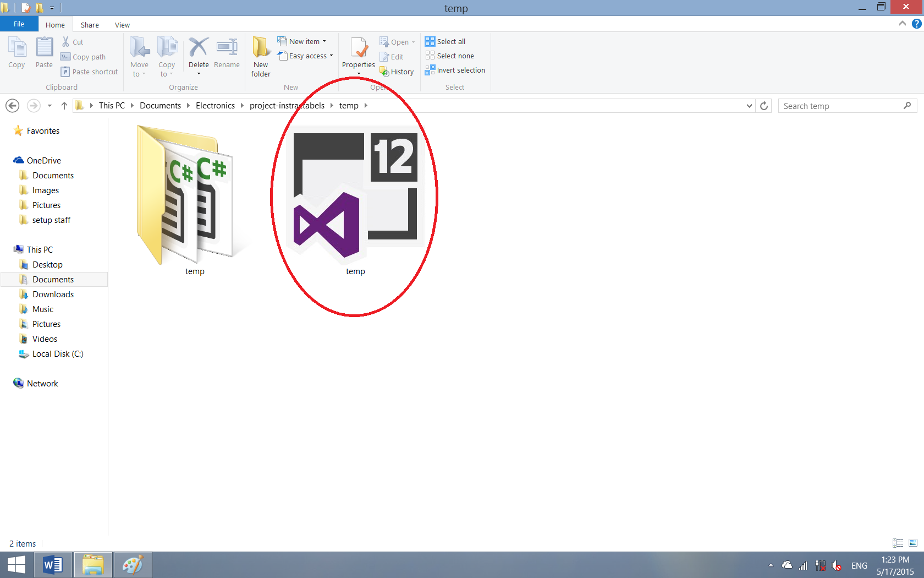Expand the address bar history dropdown
The height and width of the screenshot is (578, 924).
tap(749, 106)
